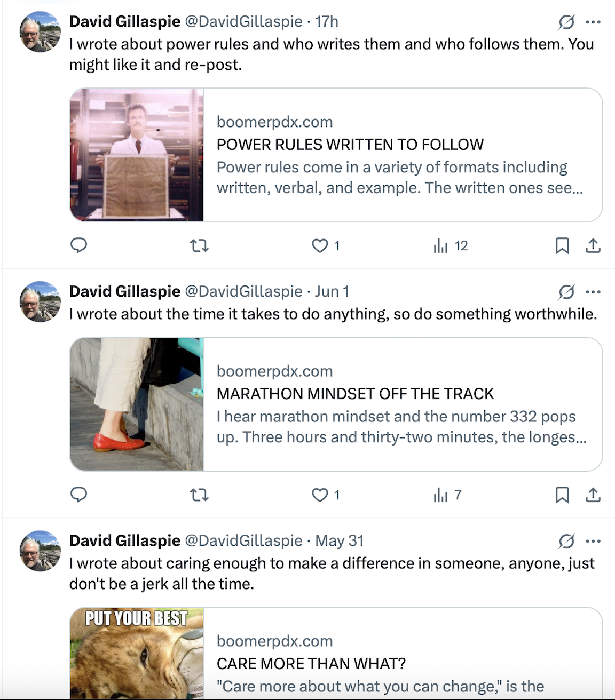
Task: Reply to the power rules post
Action: coord(79,245)
